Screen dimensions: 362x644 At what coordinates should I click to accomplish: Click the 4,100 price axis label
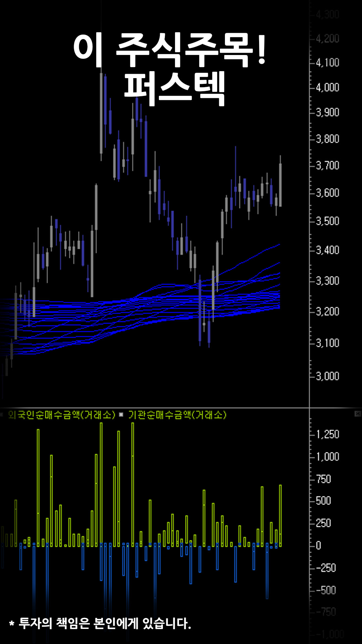(327, 63)
